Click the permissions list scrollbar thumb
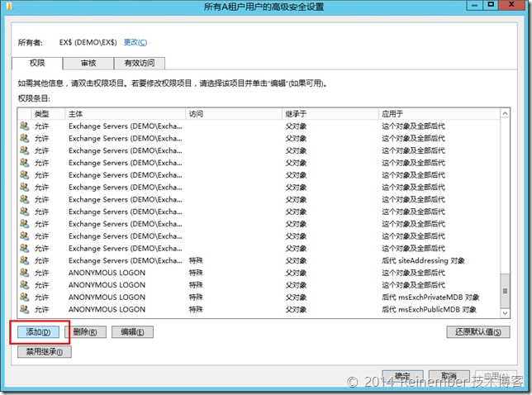 coord(505,291)
